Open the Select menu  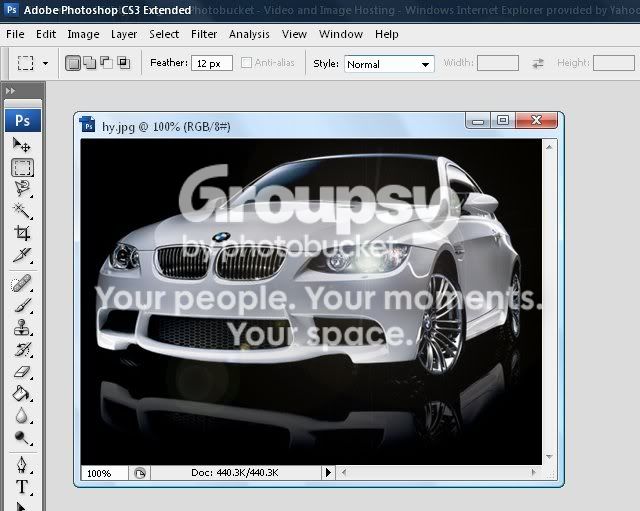tap(164, 34)
